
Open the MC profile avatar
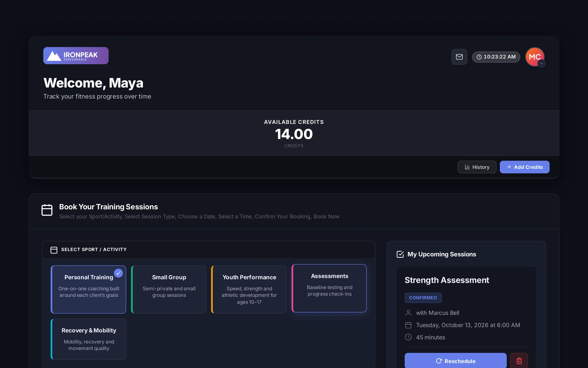coord(535,57)
